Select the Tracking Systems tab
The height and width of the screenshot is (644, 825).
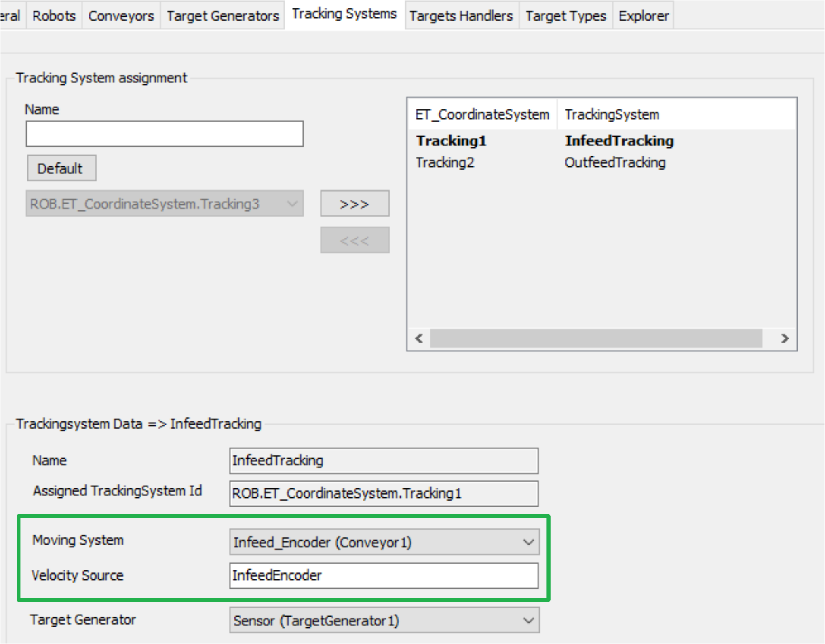(344, 13)
